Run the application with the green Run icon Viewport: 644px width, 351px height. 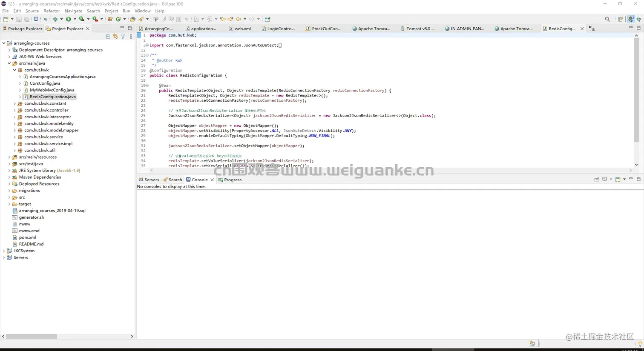(x=68, y=19)
